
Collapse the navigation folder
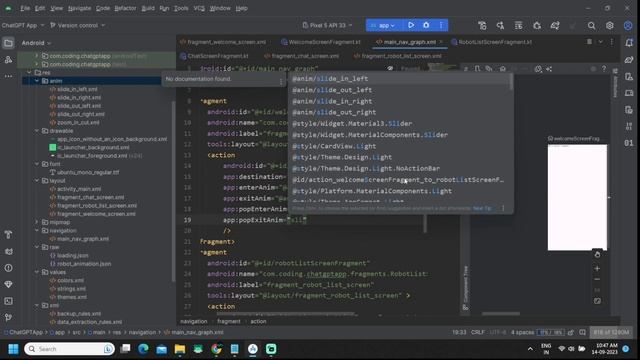click(37, 230)
